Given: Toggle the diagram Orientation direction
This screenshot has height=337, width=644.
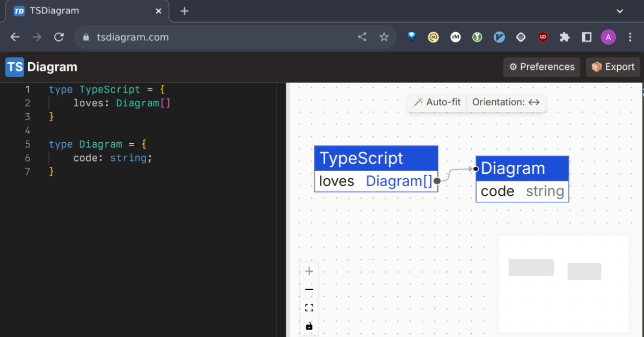Looking at the screenshot, I should pyautogui.click(x=506, y=102).
